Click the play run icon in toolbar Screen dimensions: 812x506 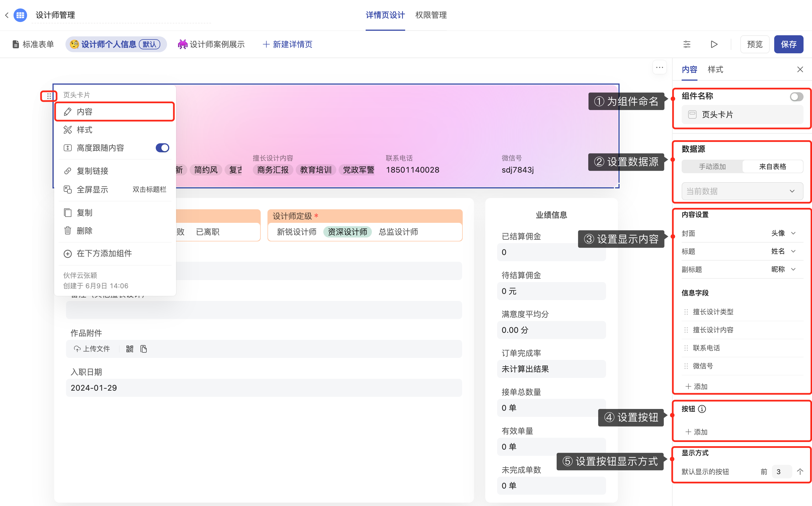(714, 44)
